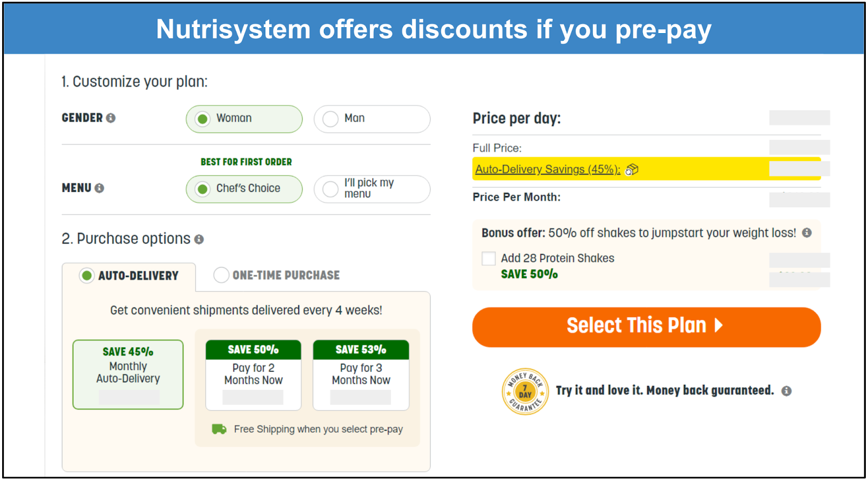The height and width of the screenshot is (481, 868).
Task: Pick the Pay for 2 Months Now card
Action: coord(253,375)
